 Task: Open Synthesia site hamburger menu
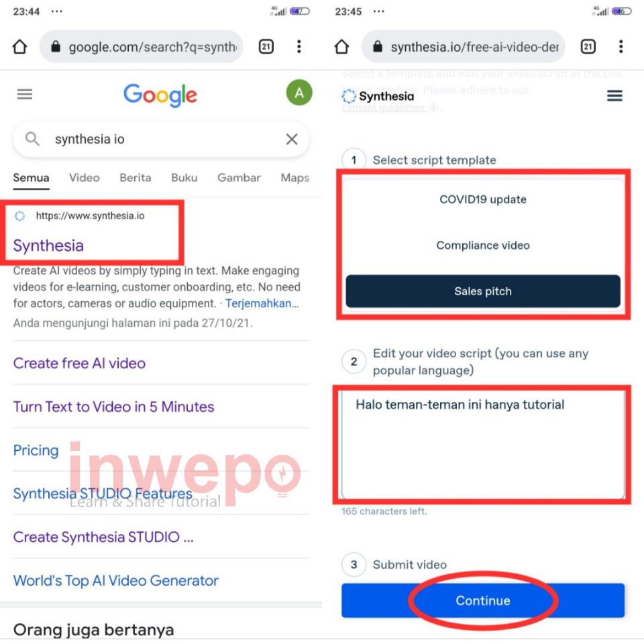click(x=614, y=96)
